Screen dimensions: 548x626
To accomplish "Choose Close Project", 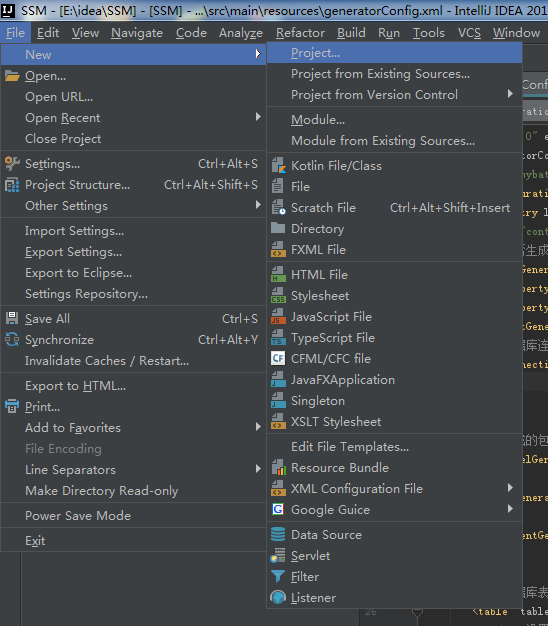I will point(133,139).
